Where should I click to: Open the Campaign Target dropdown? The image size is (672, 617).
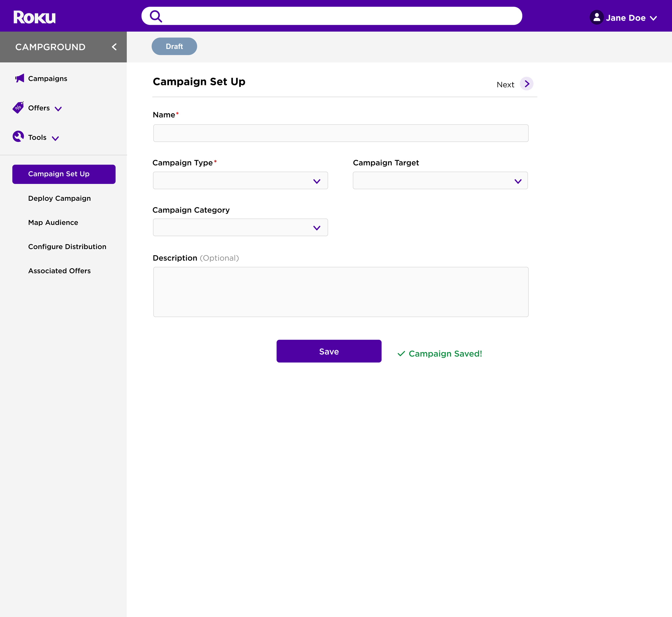[440, 181]
